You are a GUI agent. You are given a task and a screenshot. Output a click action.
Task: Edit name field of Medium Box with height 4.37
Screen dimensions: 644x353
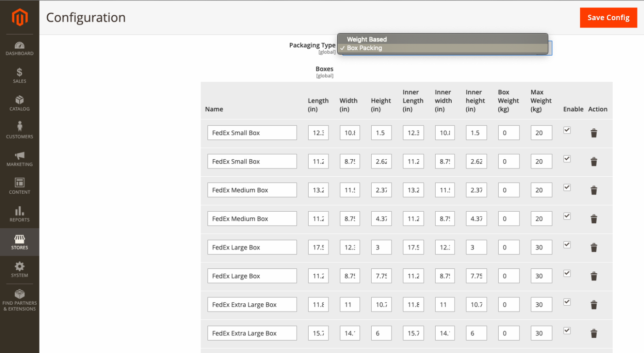[252, 219]
